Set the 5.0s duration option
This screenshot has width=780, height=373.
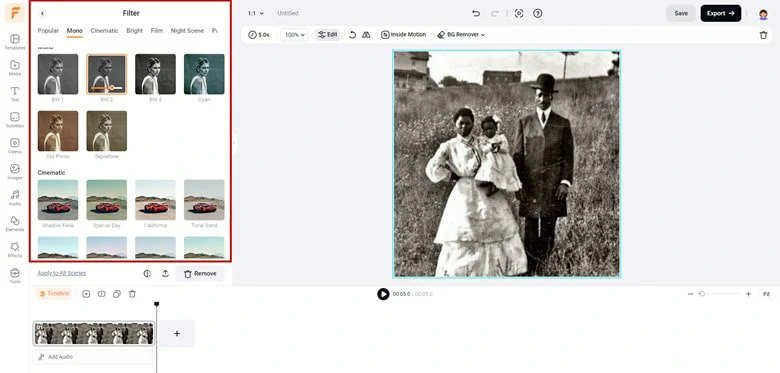click(259, 35)
